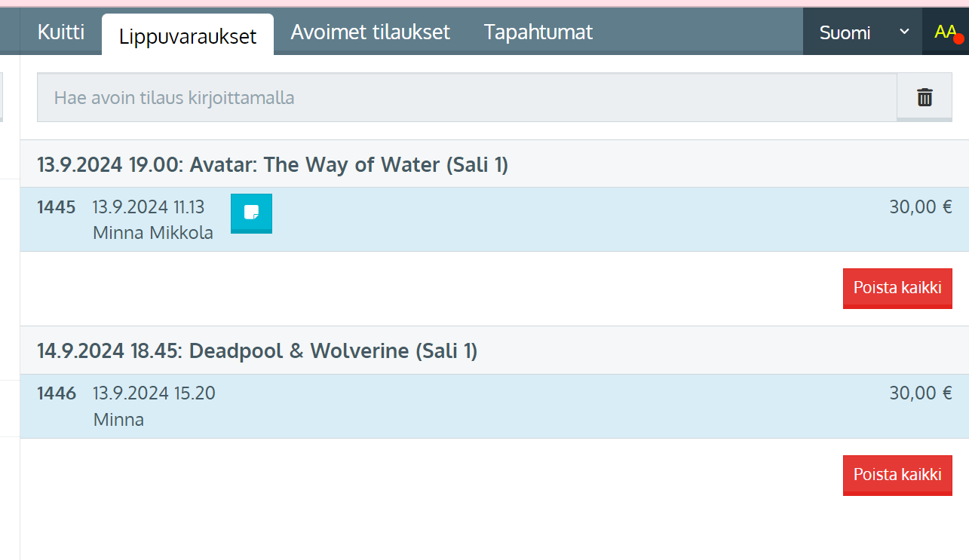Switch to the Kuitti tab
This screenshot has height=560, width=969.
tap(61, 32)
